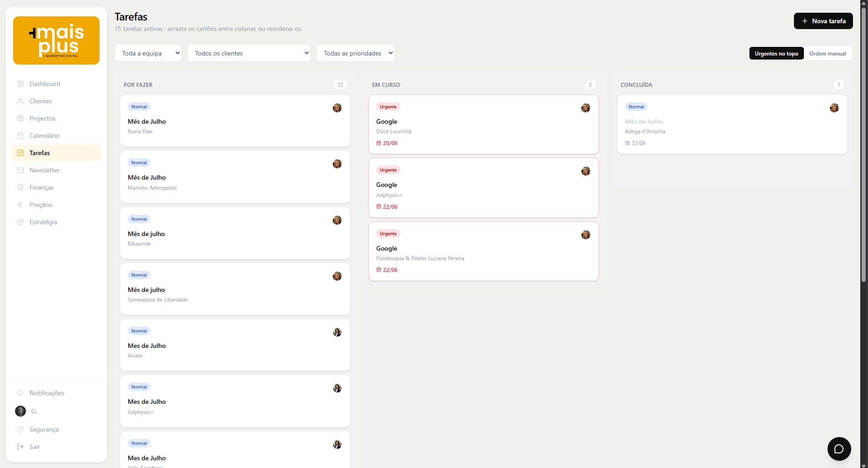868x468 pixels.
Task: Click the G. user avatar
Action: [20, 411]
